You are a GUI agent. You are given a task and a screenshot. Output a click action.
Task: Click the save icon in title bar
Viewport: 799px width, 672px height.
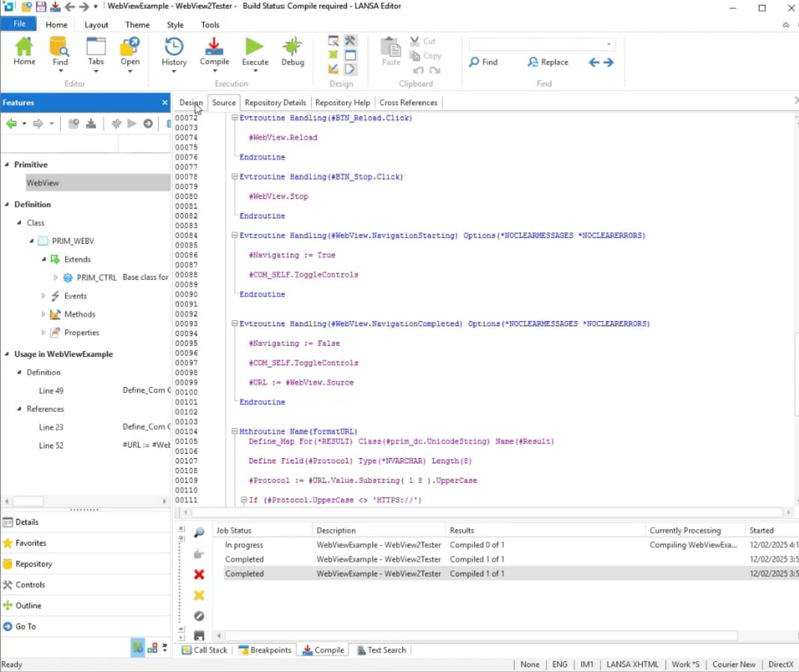[41, 7]
